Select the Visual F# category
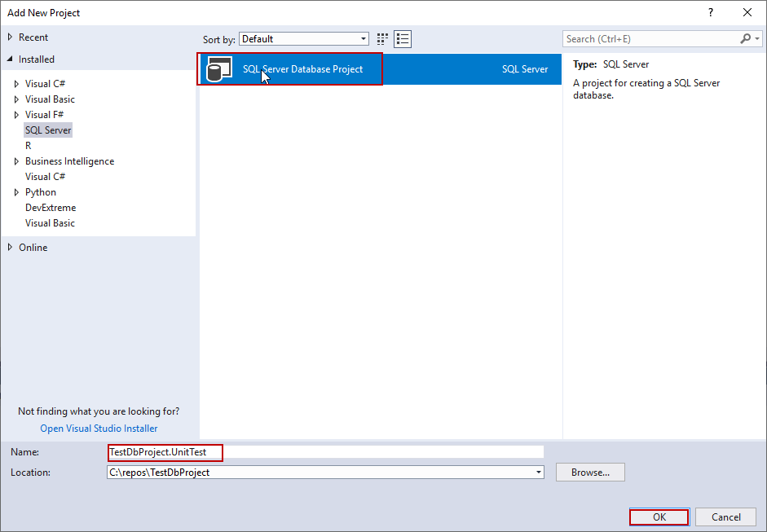Screen dimensions: 767x532 pos(45,114)
